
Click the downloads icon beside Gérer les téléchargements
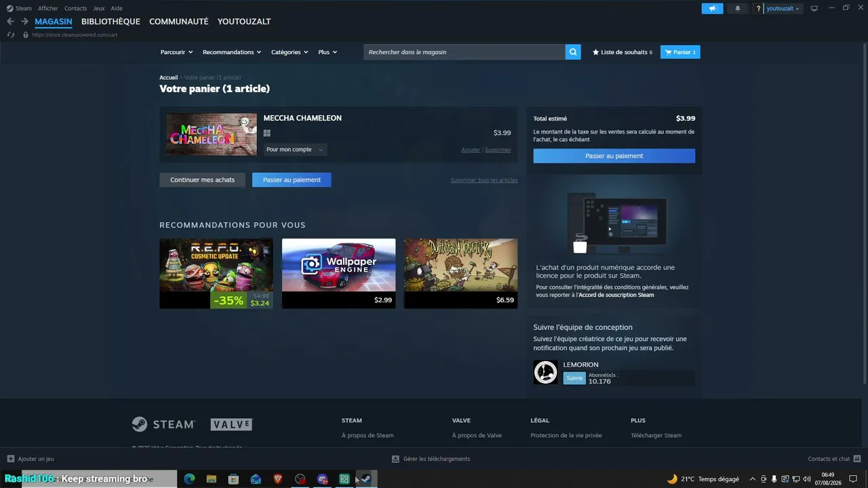point(395,459)
